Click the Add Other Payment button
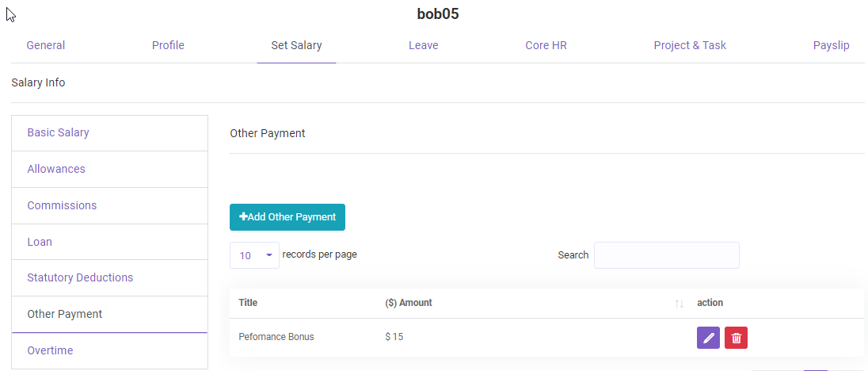 (287, 217)
